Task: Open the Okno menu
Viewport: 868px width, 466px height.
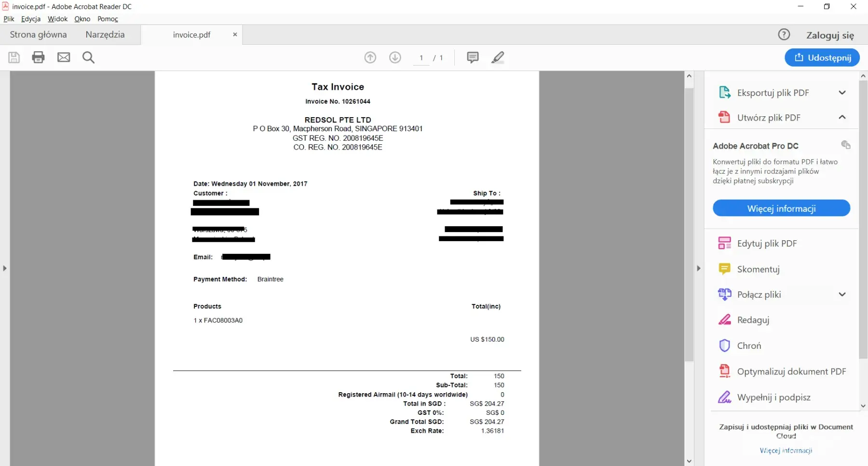Action: (82, 19)
